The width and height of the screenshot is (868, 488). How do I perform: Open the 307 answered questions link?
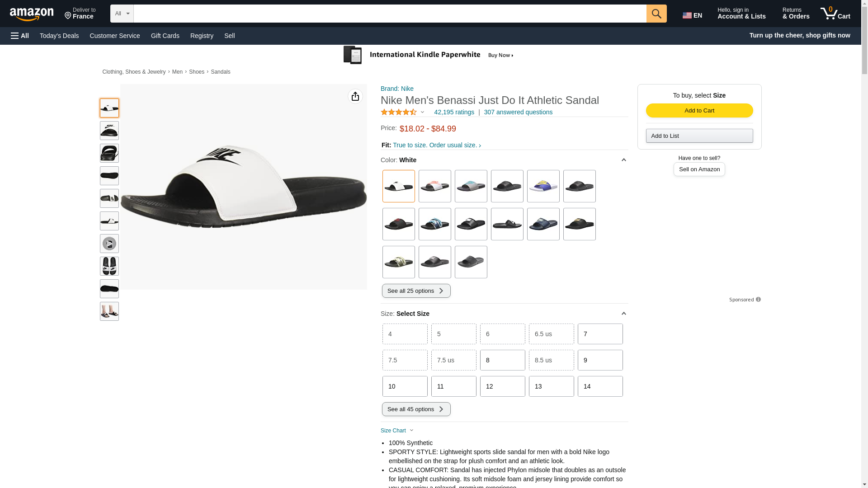click(518, 112)
